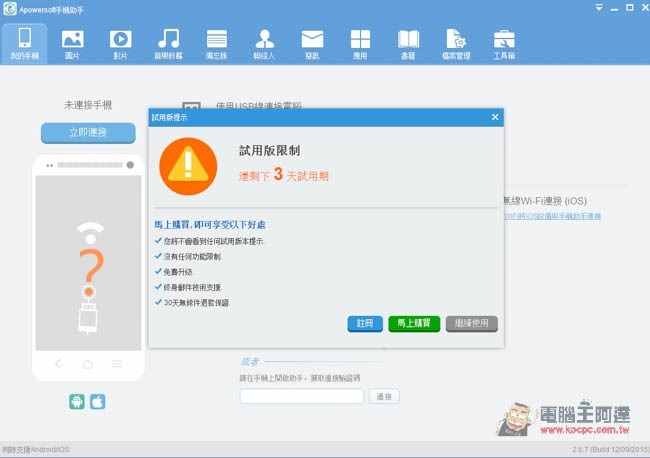Viewport: 650px width, 458px height.
Task: Click the 3 days remaining trial text
Action: pos(284,175)
